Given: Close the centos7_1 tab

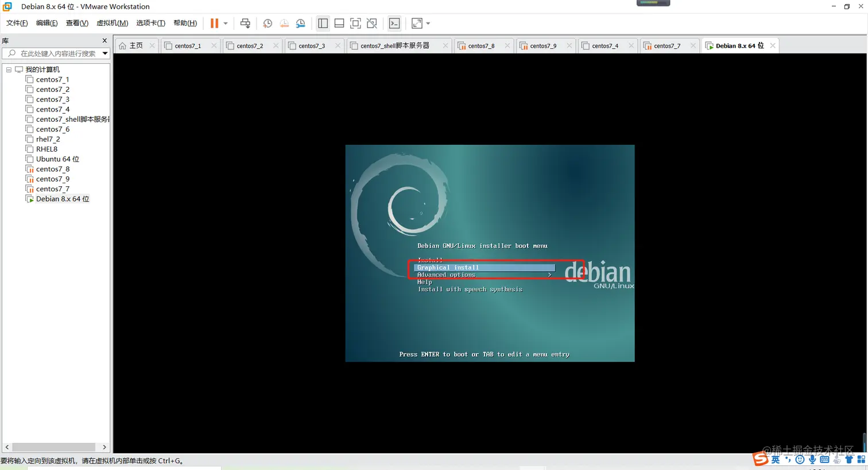Looking at the screenshot, I should 214,45.
